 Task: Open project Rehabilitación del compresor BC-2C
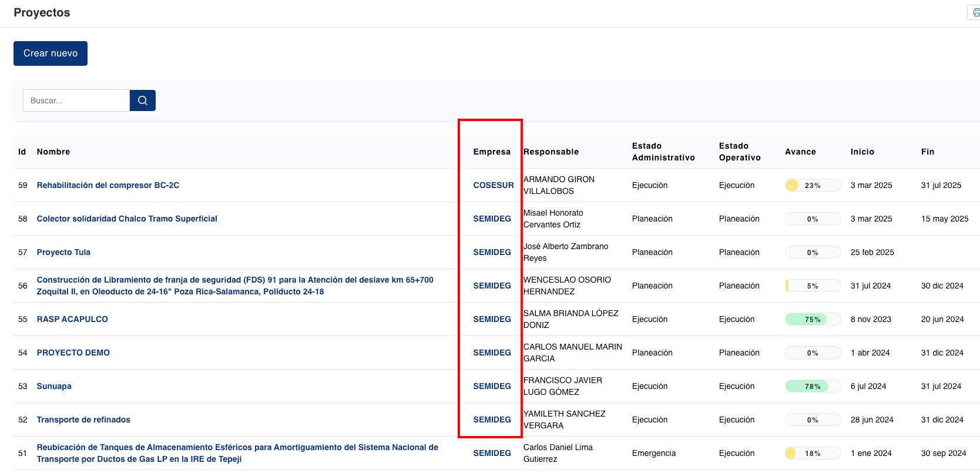pos(108,185)
